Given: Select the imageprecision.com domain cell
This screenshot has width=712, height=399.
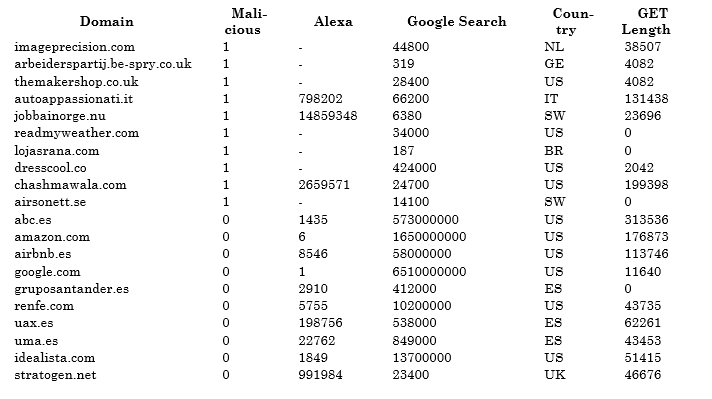Looking at the screenshot, I should pos(74,47).
